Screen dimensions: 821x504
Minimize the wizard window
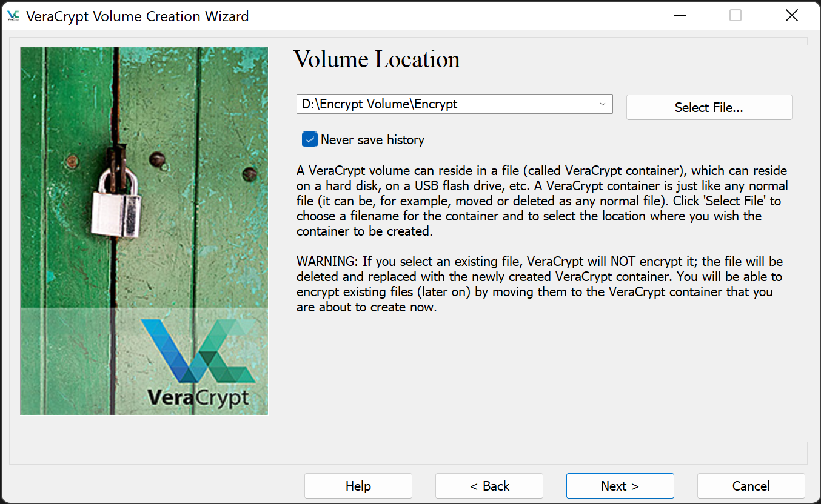680,15
